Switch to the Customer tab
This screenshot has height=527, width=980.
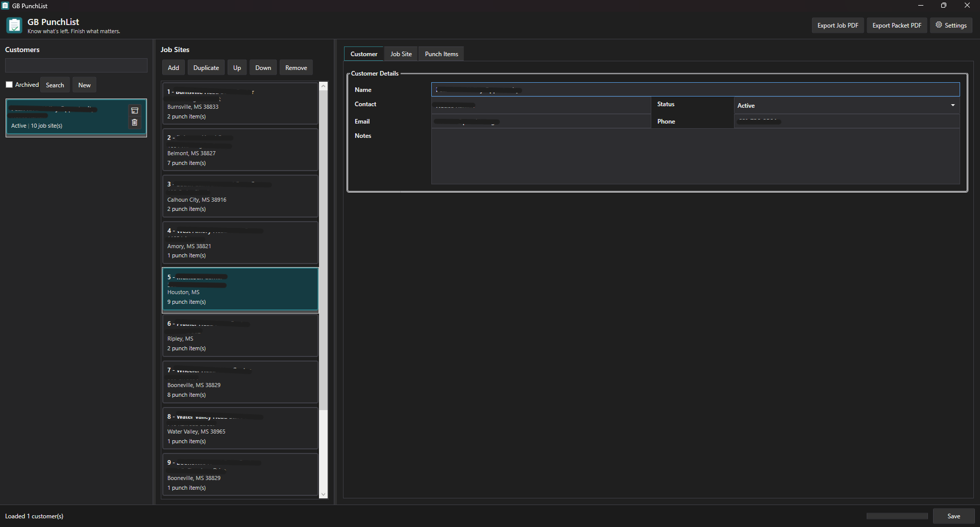click(364, 54)
